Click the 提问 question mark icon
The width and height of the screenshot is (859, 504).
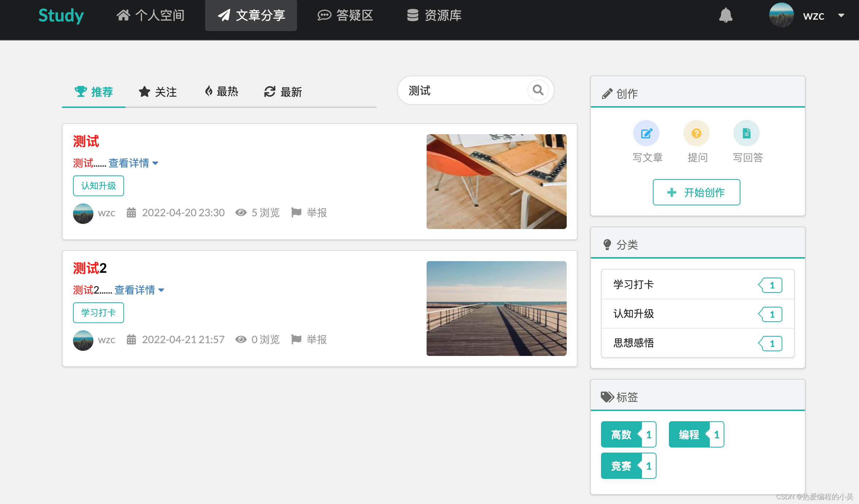point(696,133)
